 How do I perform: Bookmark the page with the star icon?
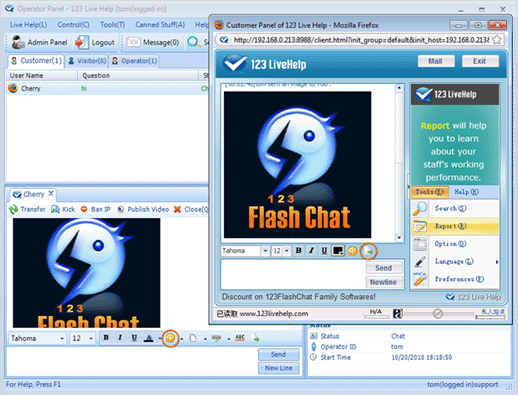click(x=497, y=40)
